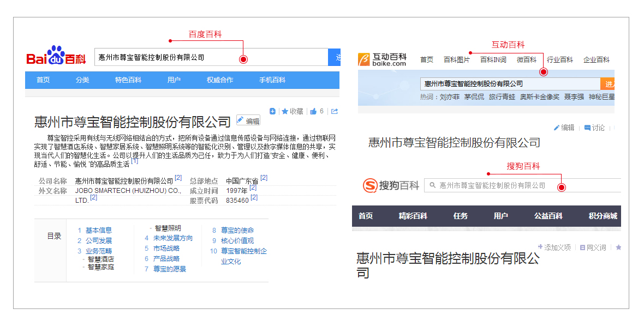Open 首页 tab in Baidu Baike
Viewport: 644px width, 327px height.
pyautogui.click(x=43, y=80)
